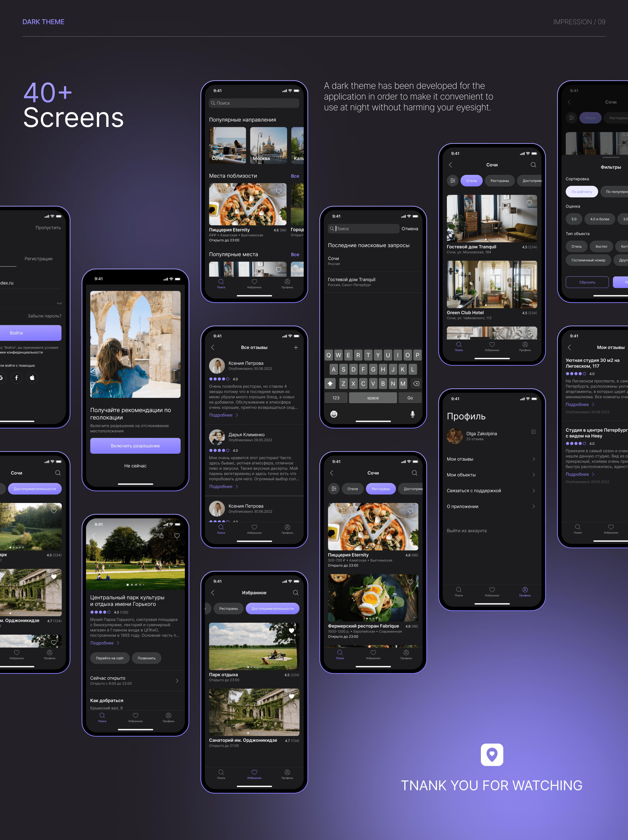The width and height of the screenshot is (628, 840).
Task: Click Поиск field on home screen
Action: (x=254, y=103)
